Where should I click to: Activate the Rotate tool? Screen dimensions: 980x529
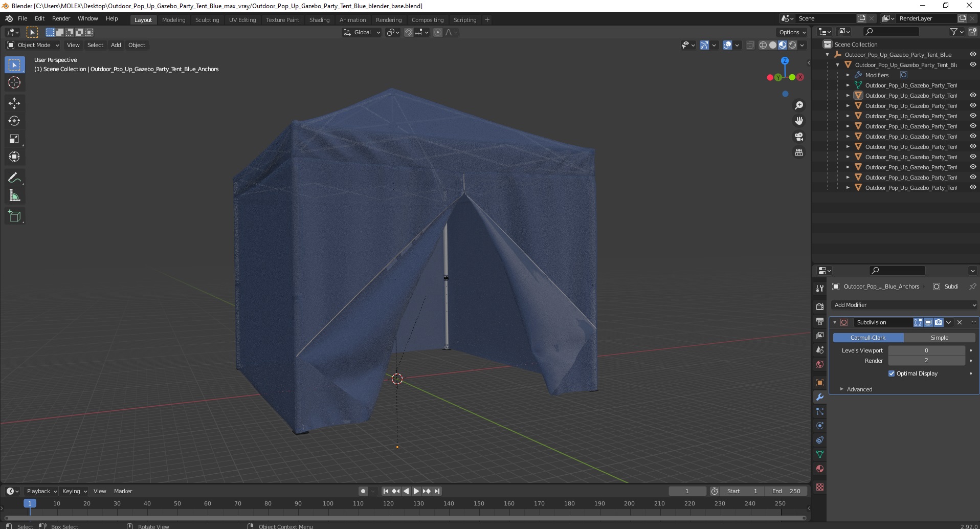(14, 121)
